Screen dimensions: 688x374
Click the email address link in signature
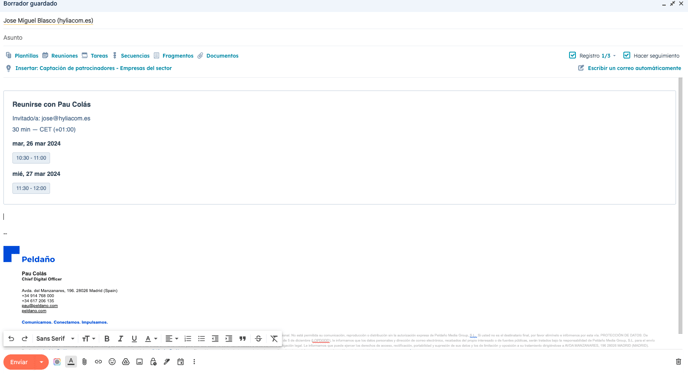[x=39, y=306]
